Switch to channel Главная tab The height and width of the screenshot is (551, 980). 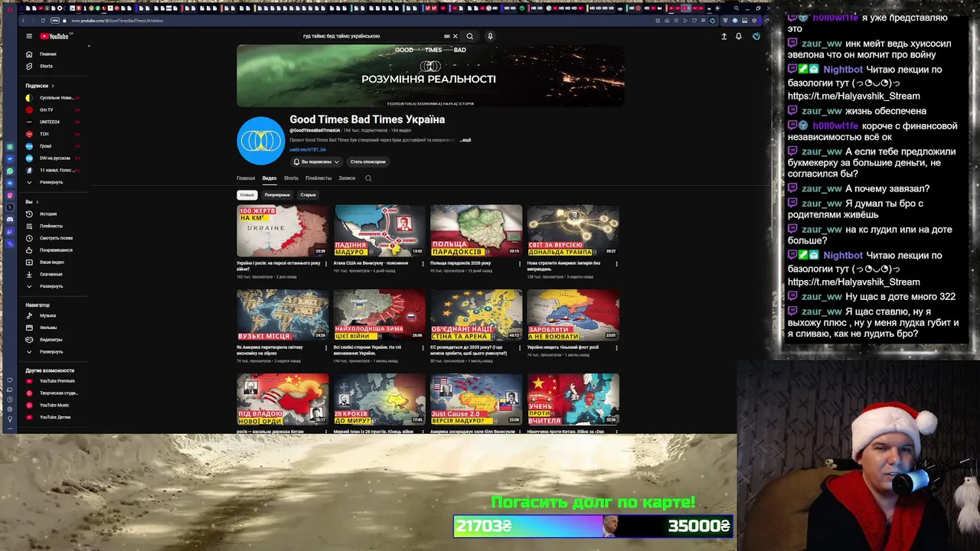tap(246, 178)
